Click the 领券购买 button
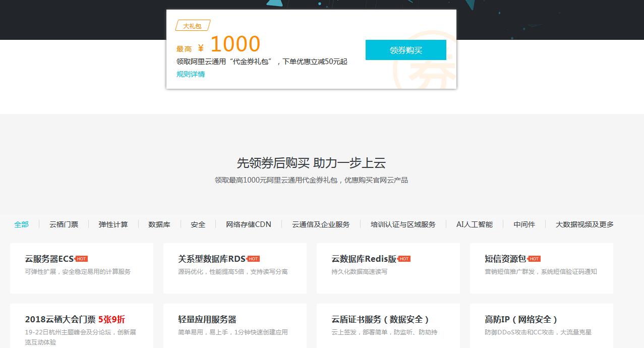The width and height of the screenshot is (644, 348). (x=406, y=50)
